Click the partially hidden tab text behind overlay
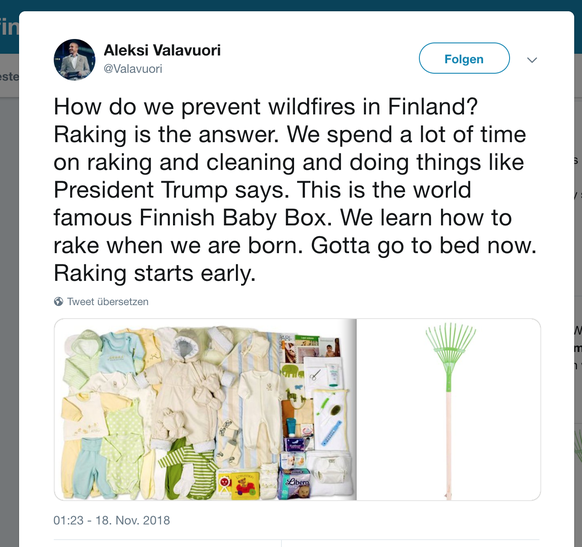 pos(9,77)
